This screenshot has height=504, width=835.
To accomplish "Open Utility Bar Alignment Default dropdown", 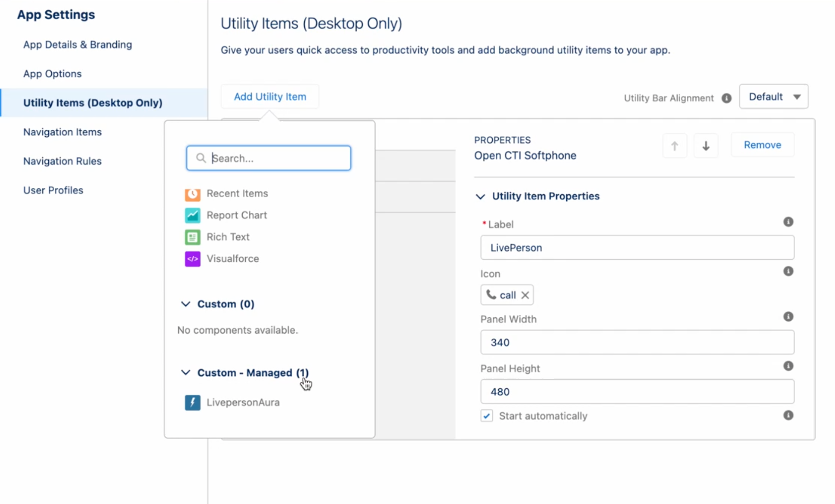I will click(773, 97).
